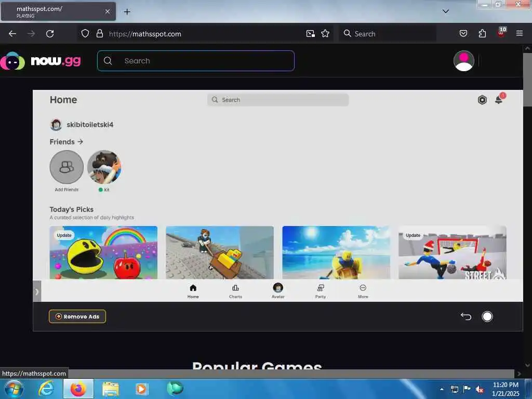Open a new tab with the plus button
Viewport: 532px width, 399px height.
(127, 12)
